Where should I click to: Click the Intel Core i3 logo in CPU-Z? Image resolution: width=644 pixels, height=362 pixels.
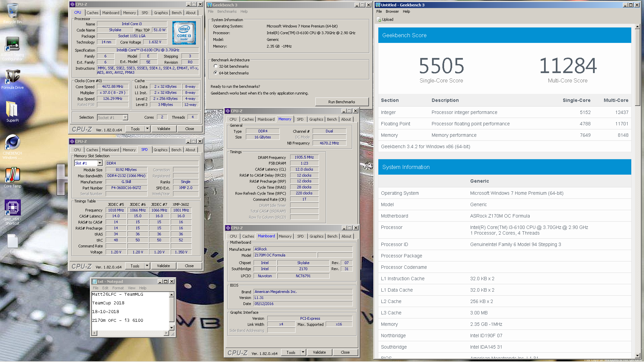point(184,33)
